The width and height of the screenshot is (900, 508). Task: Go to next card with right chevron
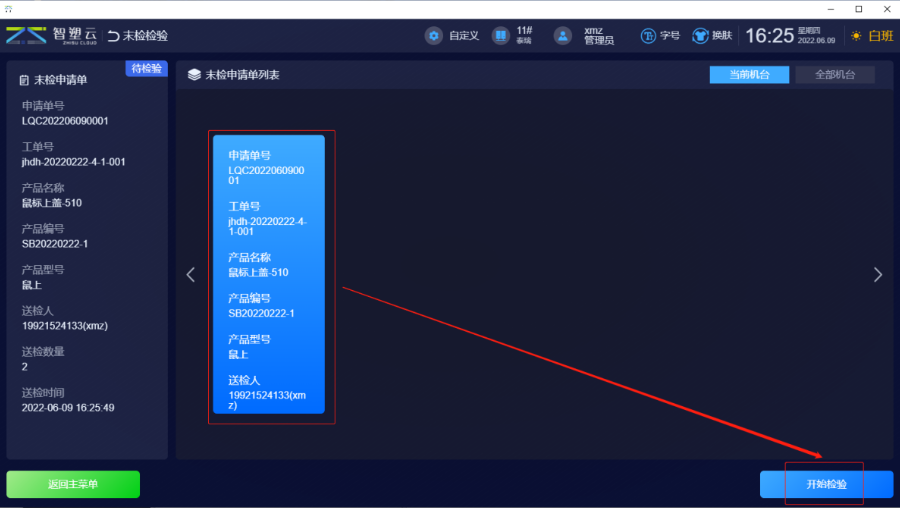coord(877,275)
